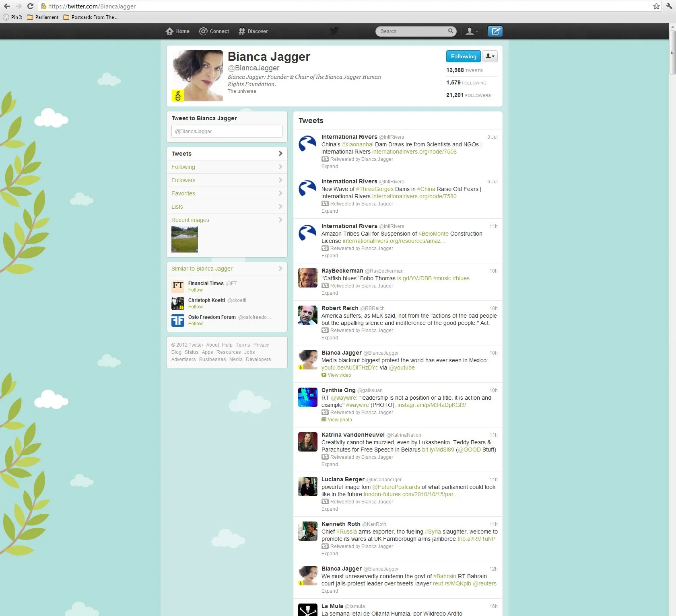
Task: Click the Home house icon
Action: click(x=169, y=31)
